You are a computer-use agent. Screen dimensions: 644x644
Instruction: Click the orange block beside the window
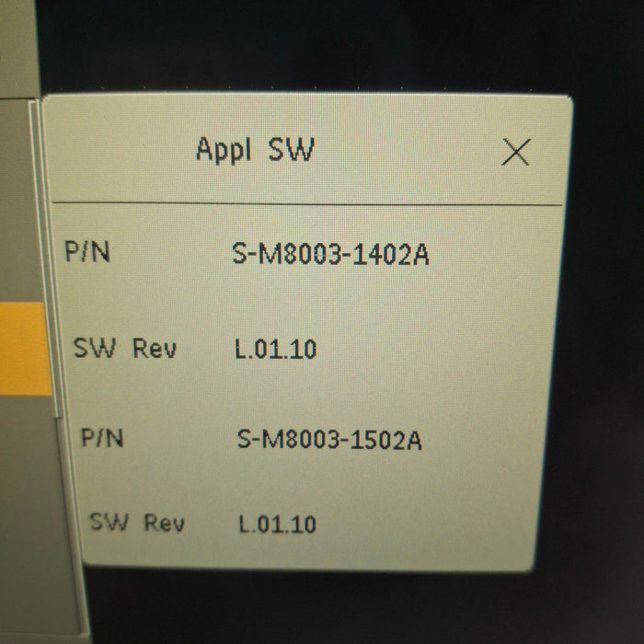click(x=24, y=349)
